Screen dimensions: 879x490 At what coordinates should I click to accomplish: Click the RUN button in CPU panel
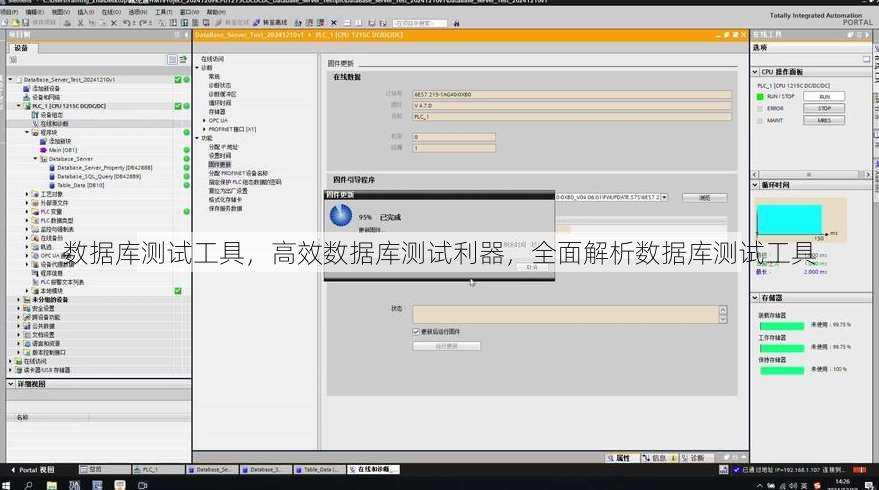pos(824,96)
